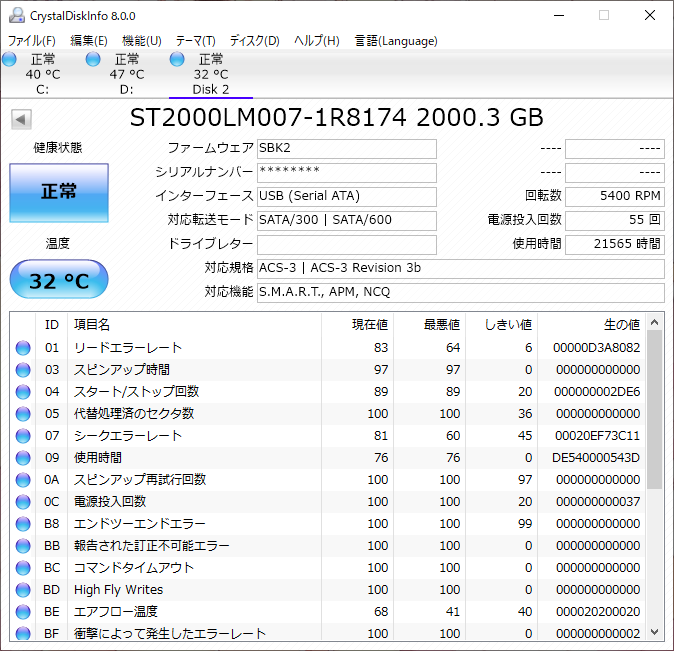Click the status icon for スタート/ストップ回数 row
This screenshot has width=674, height=651.
(x=23, y=391)
